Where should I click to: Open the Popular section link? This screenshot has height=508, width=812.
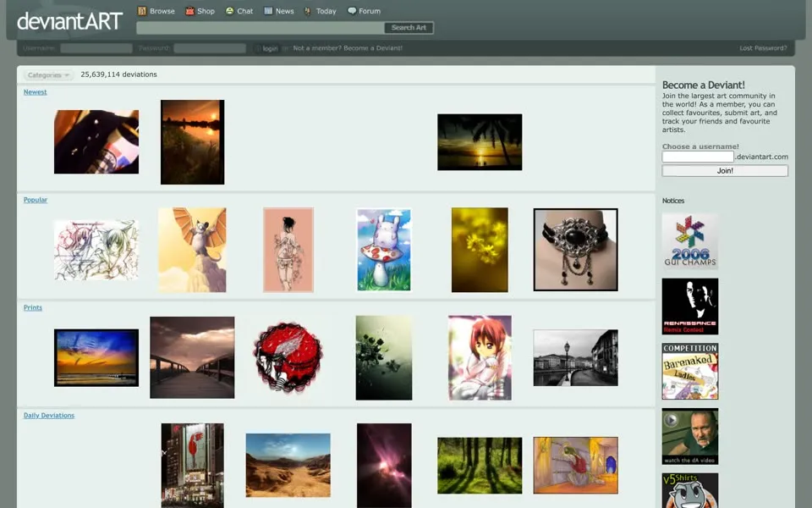[36, 200]
